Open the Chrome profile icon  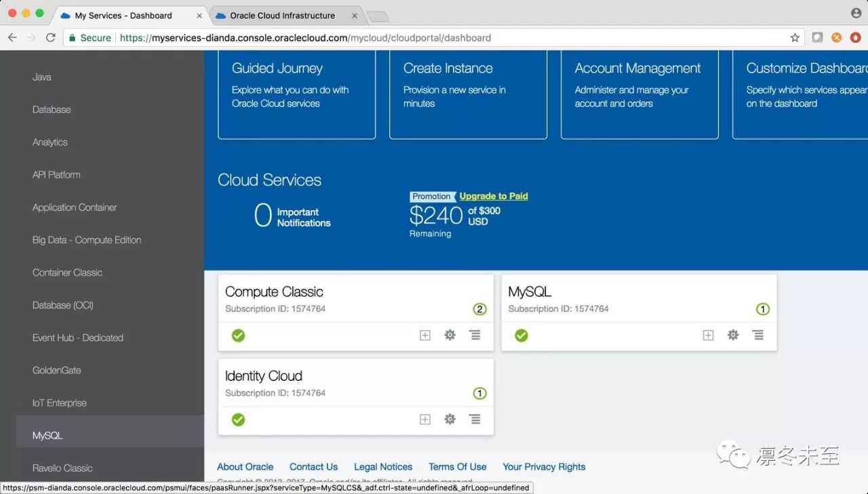tap(856, 14)
